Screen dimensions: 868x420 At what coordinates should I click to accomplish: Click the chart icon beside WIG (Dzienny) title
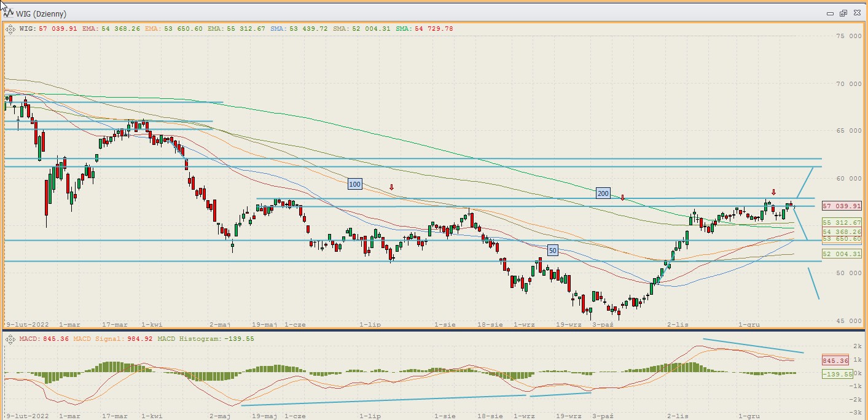[10, 13]
